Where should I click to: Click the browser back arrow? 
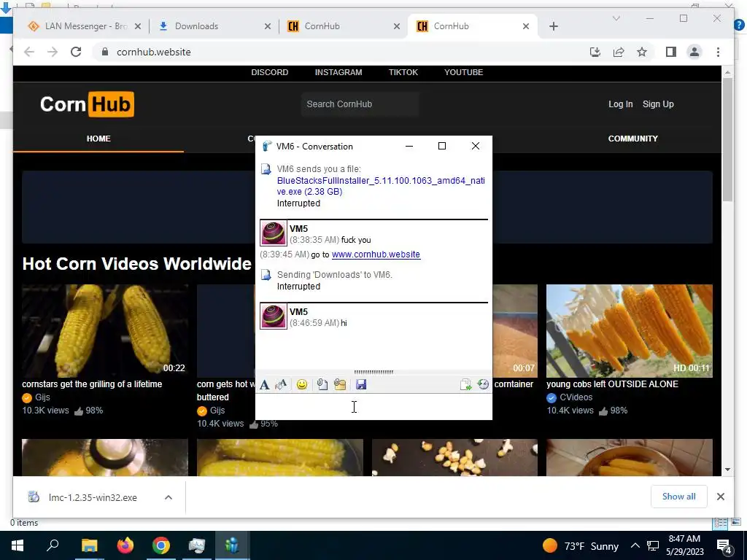[x=29, y=52]
